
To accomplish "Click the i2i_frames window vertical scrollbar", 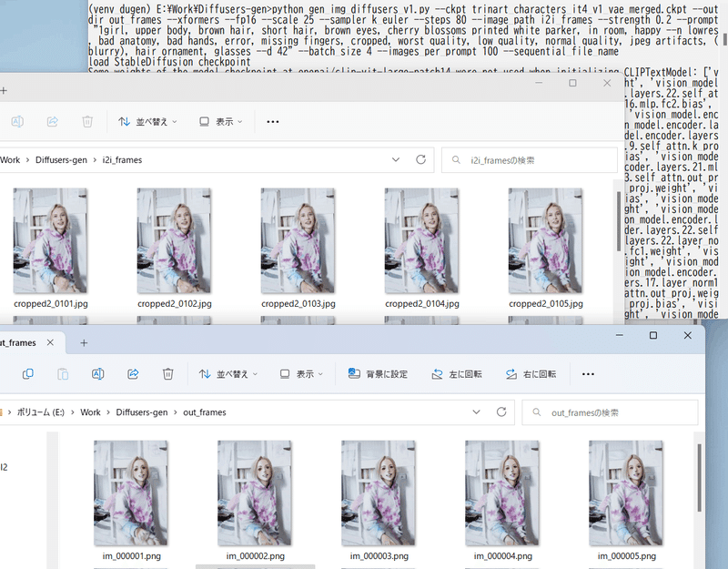I will [619, 221].
